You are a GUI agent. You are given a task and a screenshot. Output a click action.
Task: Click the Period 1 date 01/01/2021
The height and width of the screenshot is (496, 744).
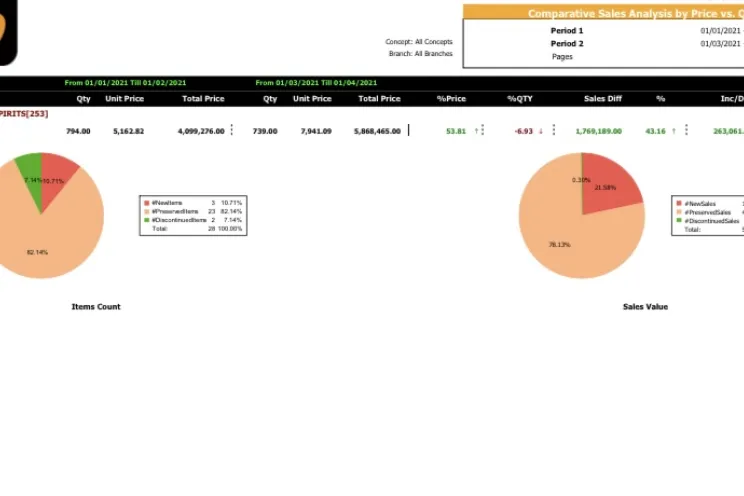[x=720, y=30]
